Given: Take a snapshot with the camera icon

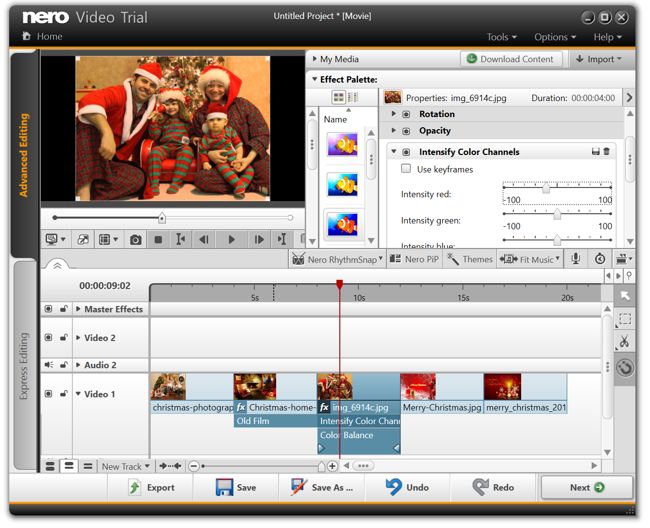Looking at the screenshot, I should [x=135, y=240].
